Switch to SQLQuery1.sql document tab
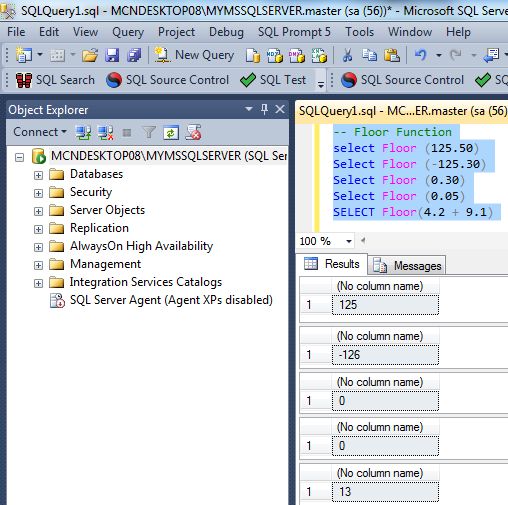This screenshot has height=505, width=508. click(402, 111)
